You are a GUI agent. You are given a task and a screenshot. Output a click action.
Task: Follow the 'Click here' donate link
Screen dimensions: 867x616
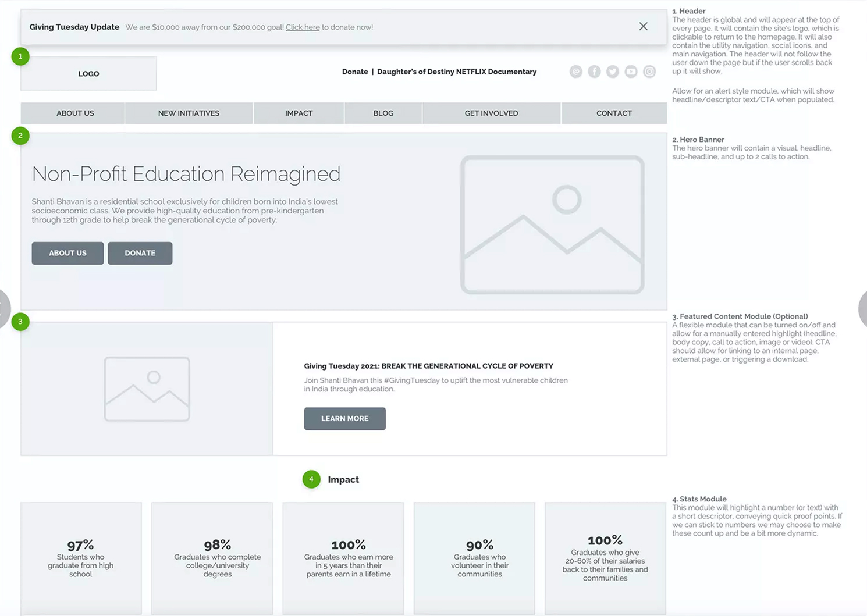click(x=303, y=27)
